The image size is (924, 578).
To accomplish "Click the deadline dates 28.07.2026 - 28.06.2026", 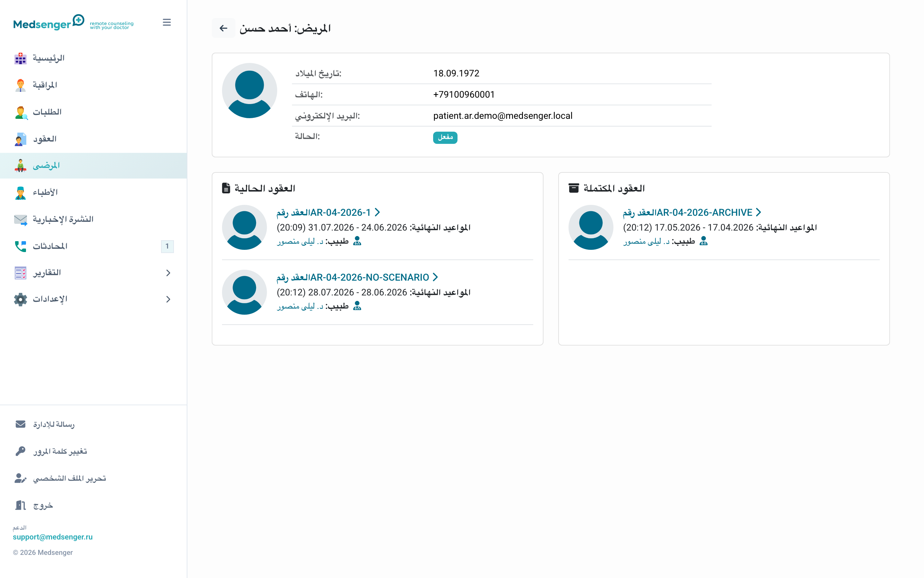I will tap(357, 293).
